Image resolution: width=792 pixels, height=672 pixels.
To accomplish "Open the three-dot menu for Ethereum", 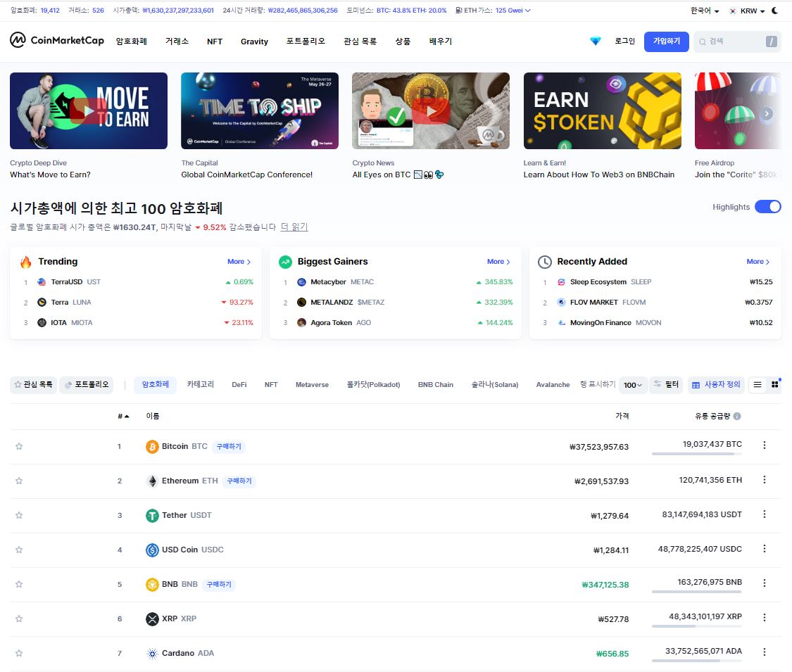I will pyautogui.click(x=765, y=480).
